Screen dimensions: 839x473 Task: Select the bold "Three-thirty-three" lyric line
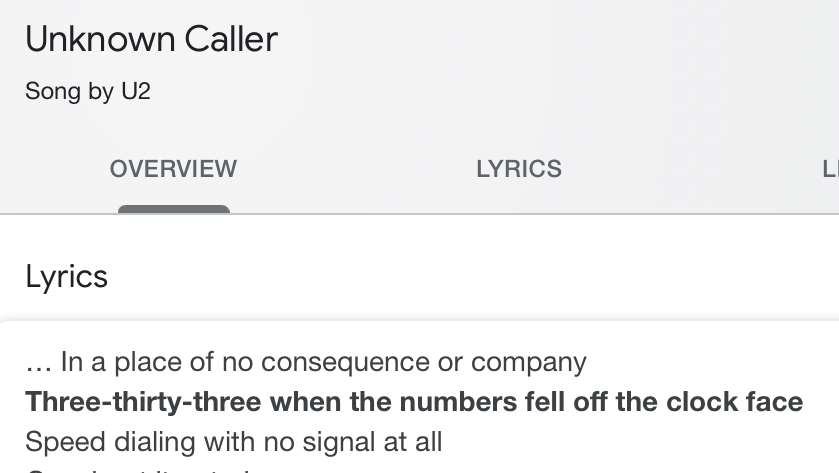pyautogui.click(x=413, y=402)
